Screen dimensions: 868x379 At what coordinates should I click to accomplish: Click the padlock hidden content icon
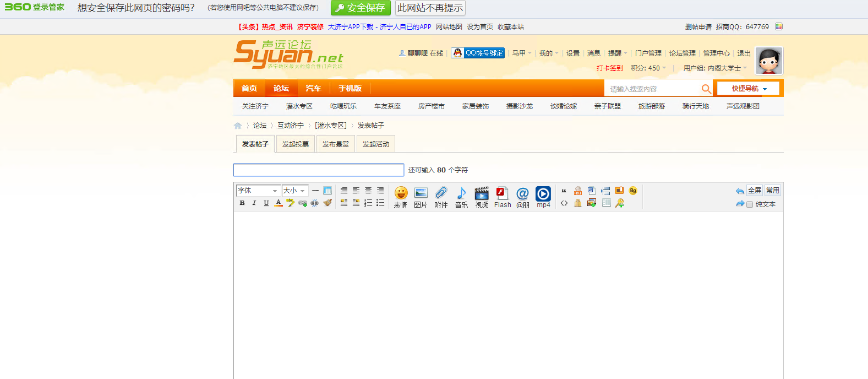tap(578, 203)
